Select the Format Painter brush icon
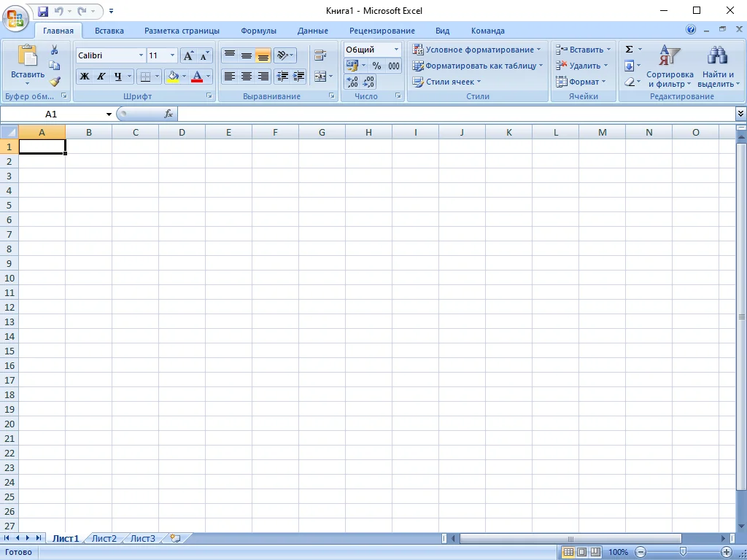The width and height of the screenshot is (747, 560). tap(54, 82)
